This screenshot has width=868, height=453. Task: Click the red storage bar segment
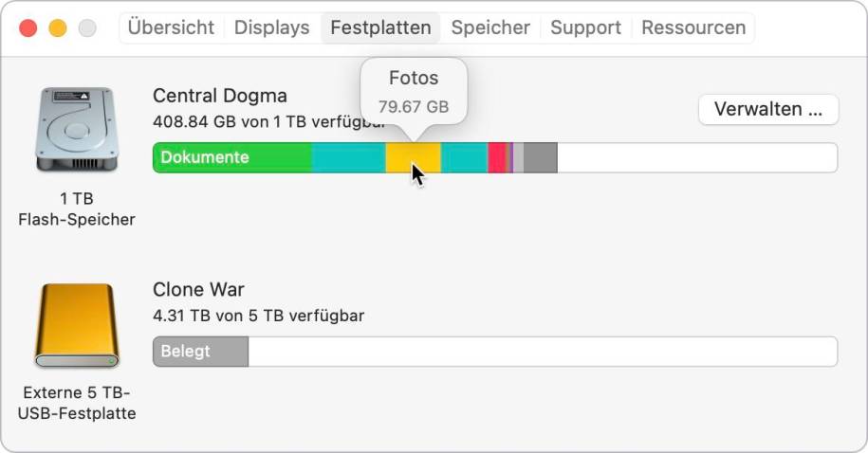click(x=497, y=157)
